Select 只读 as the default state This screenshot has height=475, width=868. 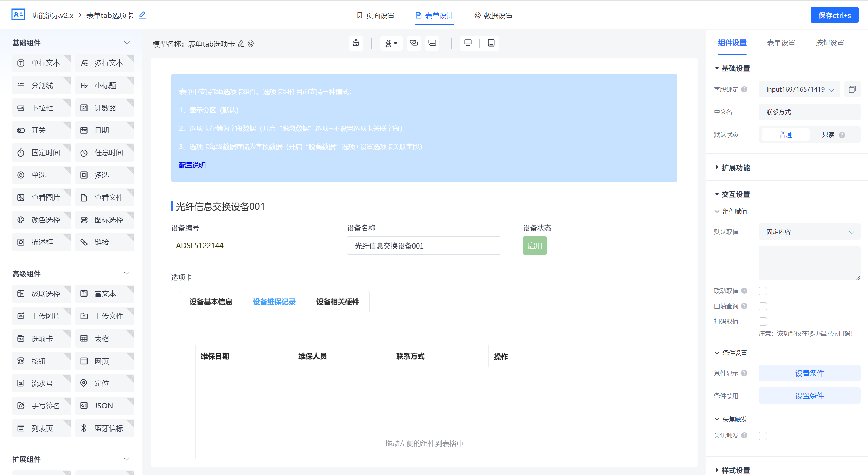click(x=828, y=134)
